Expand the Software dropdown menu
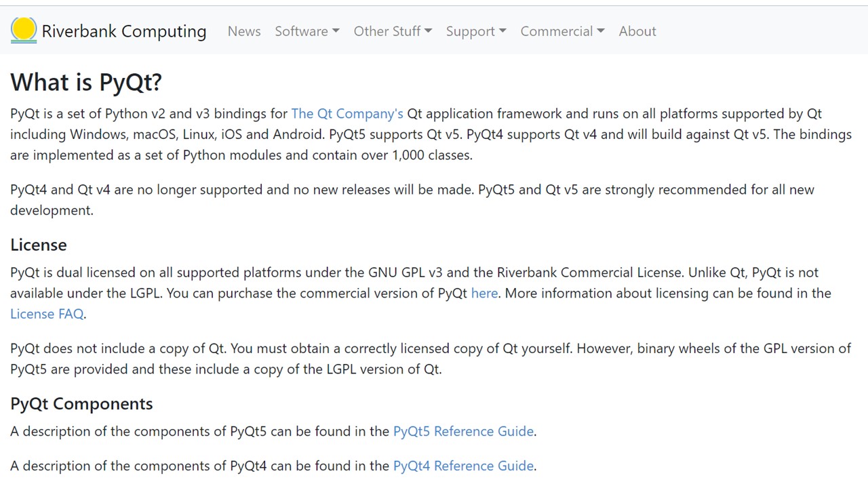 (307, 31)
